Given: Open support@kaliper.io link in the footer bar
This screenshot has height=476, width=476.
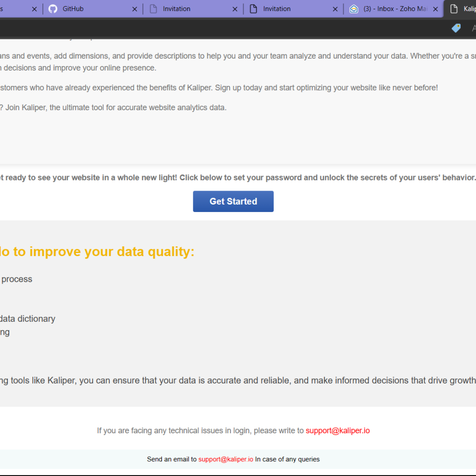Looking at the screenshot, I should coord(225,459).
